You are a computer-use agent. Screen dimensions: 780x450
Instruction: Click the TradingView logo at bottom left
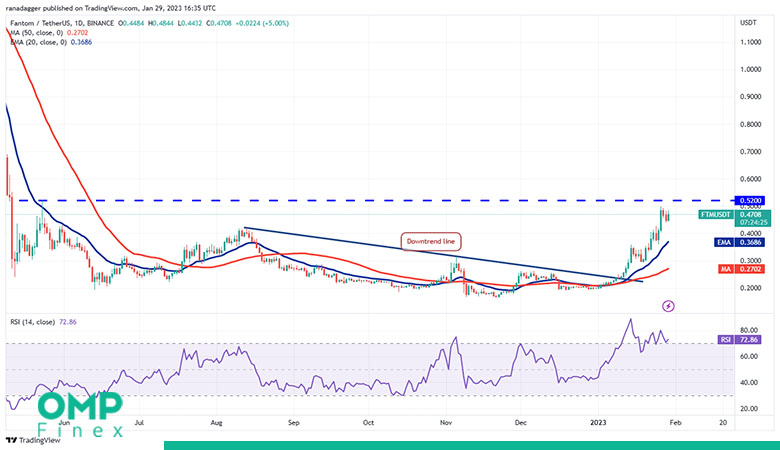point(33,440)
